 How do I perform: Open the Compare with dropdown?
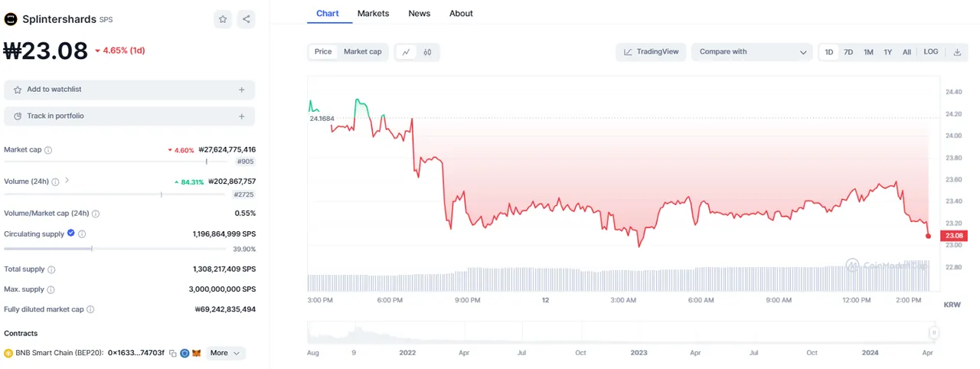[752, 52]
